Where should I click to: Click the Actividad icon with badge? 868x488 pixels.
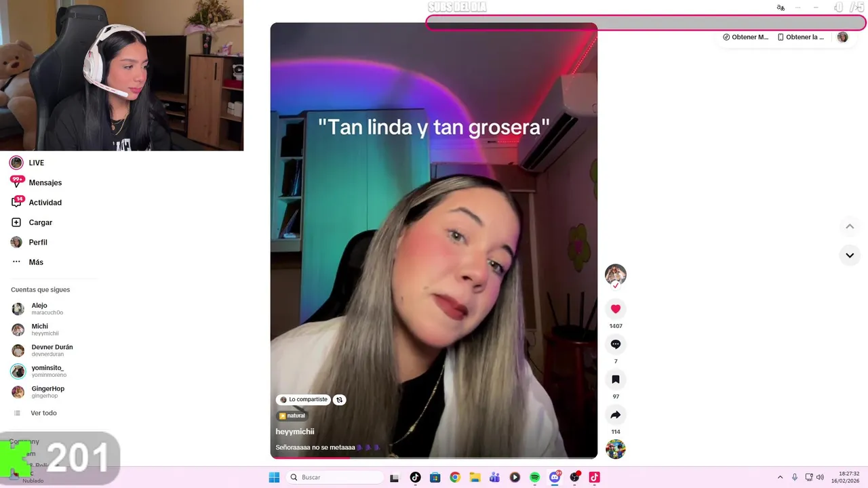pos(17,202)
